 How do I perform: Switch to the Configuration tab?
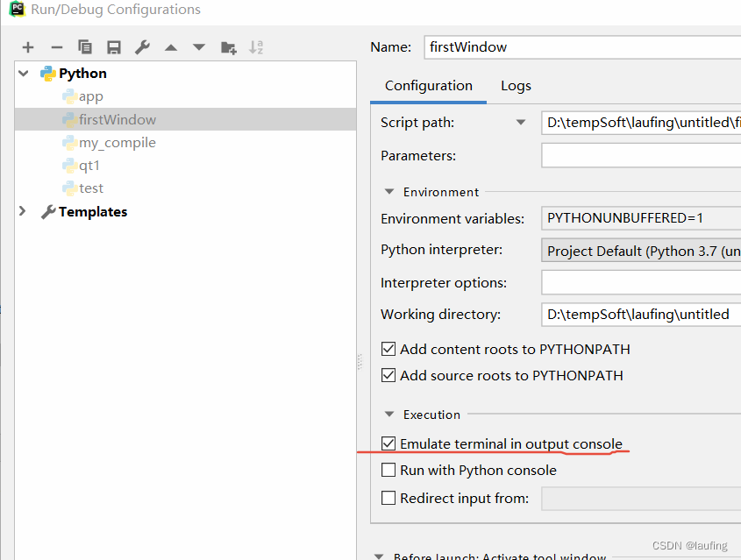click(x=429, y=86)
